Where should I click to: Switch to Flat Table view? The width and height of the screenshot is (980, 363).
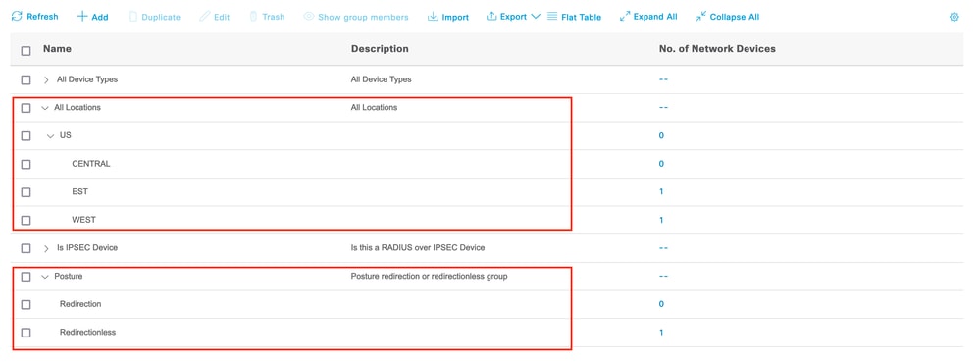[x=575, y=17]
